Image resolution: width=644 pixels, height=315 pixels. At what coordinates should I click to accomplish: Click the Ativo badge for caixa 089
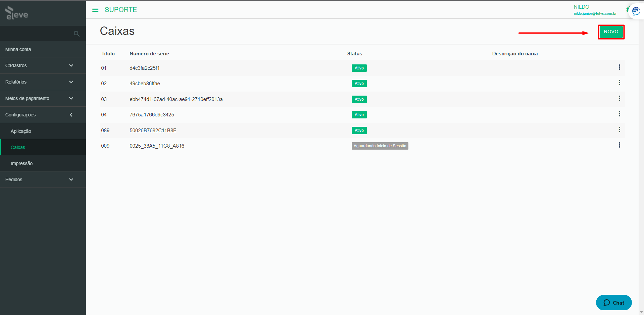pyautogui.click(x=359, y=130)
